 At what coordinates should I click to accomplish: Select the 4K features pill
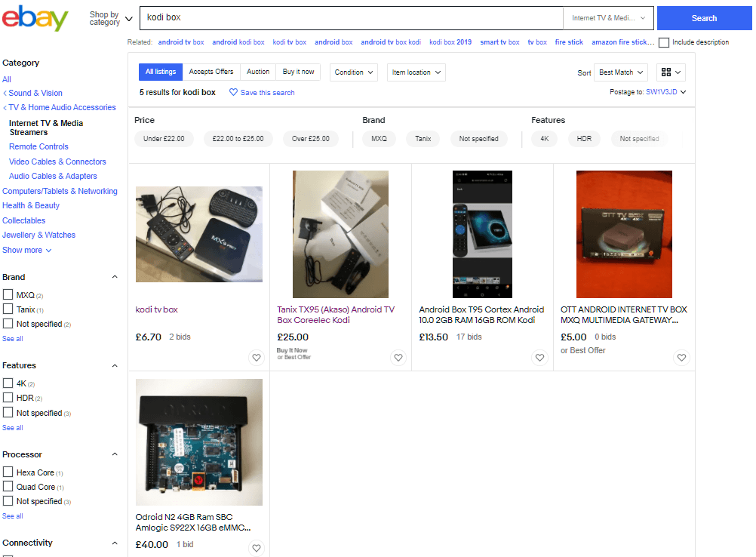(x=544, y=139)
